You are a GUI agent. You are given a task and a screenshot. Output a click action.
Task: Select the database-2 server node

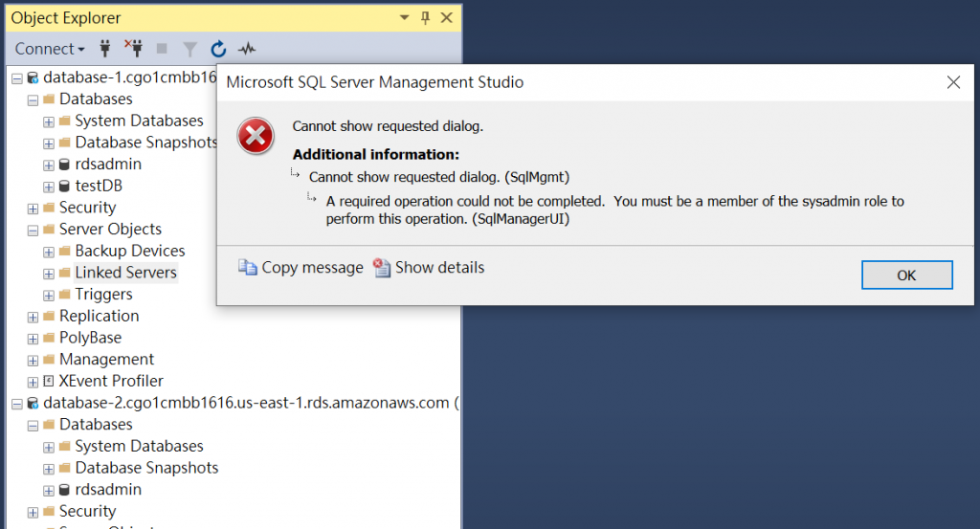245,403
